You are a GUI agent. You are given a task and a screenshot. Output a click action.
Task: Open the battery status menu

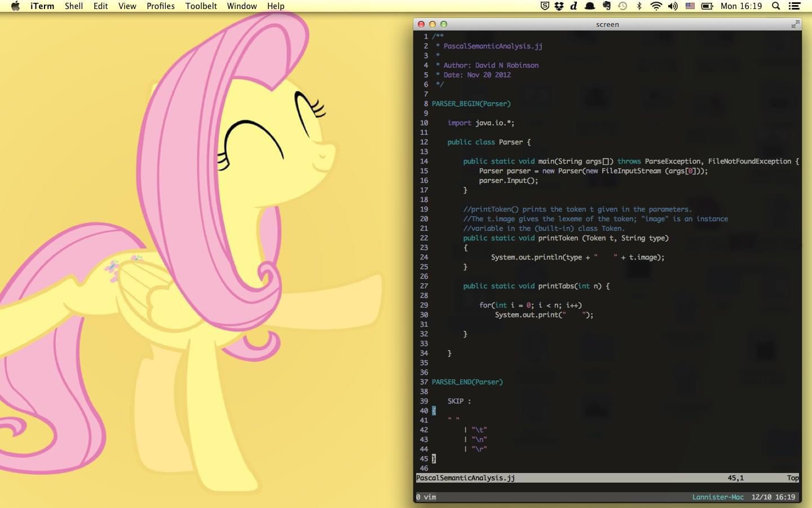[x=707, y=6]
